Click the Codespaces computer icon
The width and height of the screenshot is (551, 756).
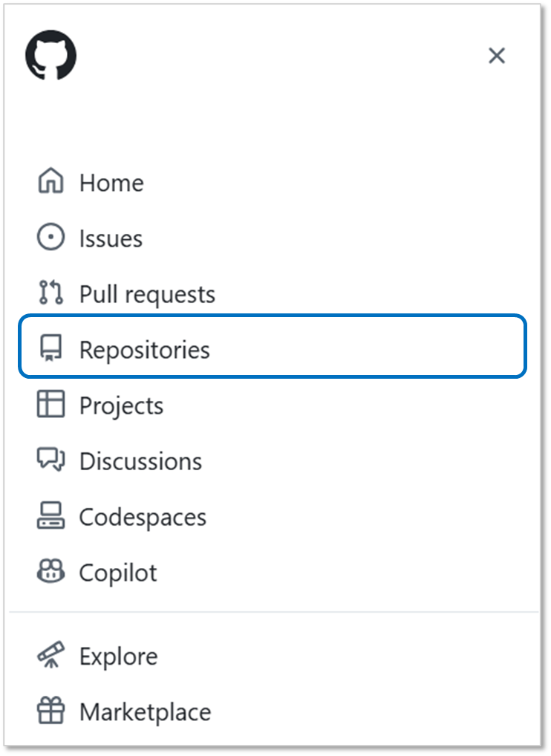coord(51,516)
